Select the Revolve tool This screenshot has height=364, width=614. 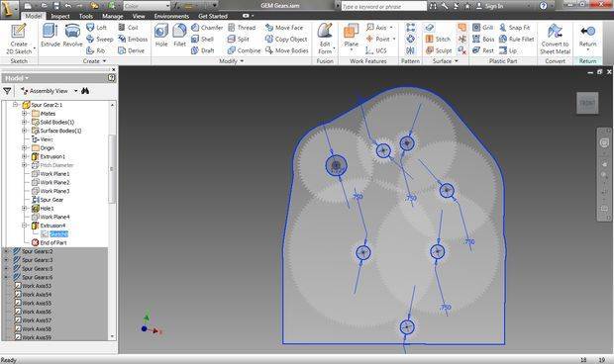point(72,36)
